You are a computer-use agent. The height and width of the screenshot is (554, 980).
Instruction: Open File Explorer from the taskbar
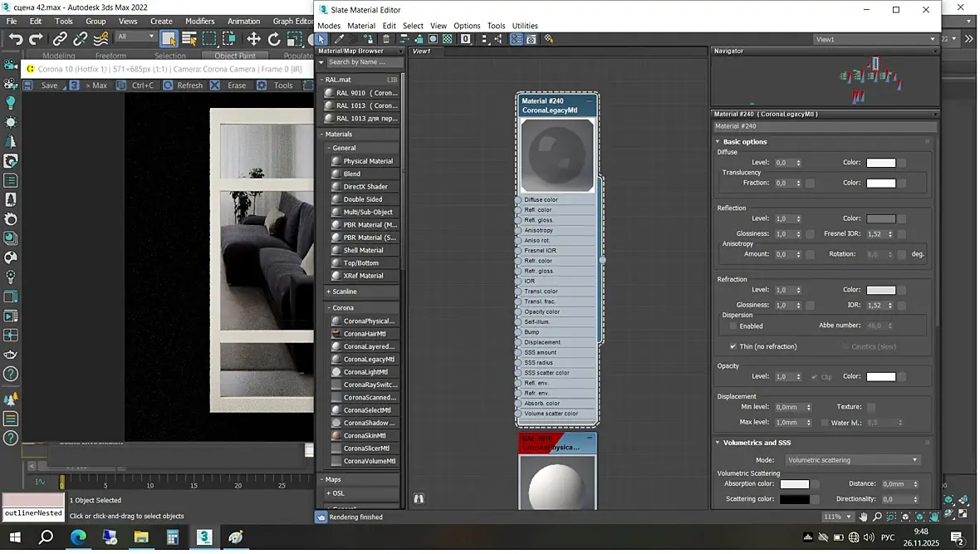pyautogui.click(x=141, y=537)
